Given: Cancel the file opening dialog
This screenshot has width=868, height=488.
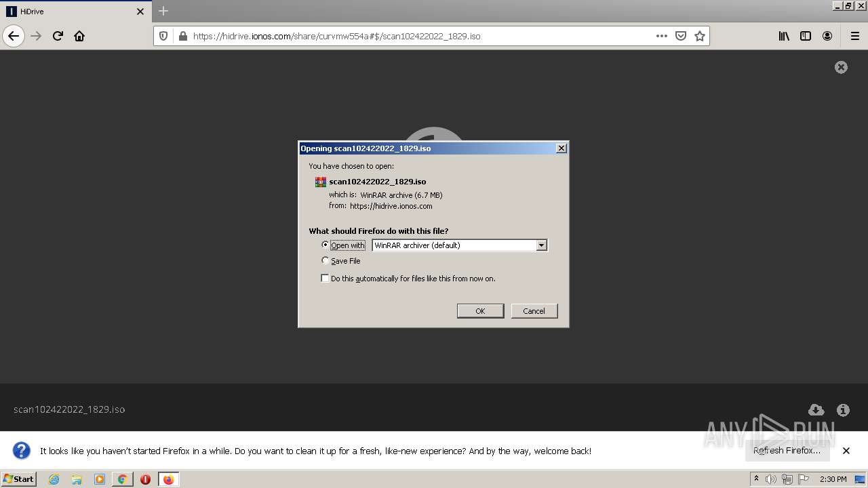Looking at the screenshot, I should (534, 310).
